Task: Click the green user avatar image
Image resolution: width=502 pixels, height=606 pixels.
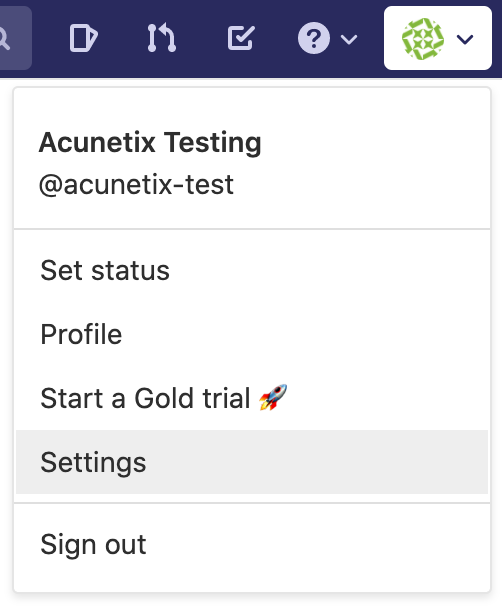Action: (x=423, y=39)
